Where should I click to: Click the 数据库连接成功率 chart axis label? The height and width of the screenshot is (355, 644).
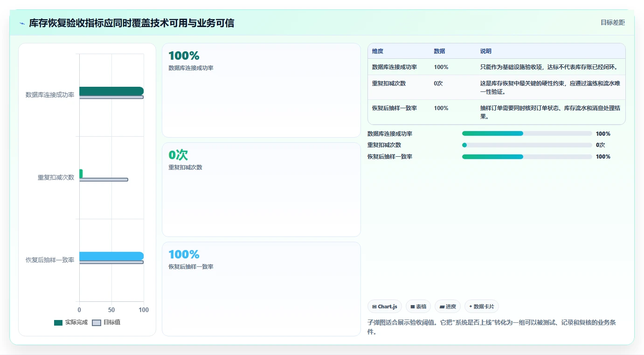point(50,95)
